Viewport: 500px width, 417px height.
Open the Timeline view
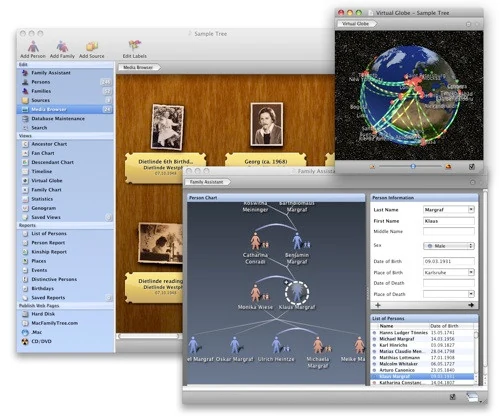[x=65, y=171]
